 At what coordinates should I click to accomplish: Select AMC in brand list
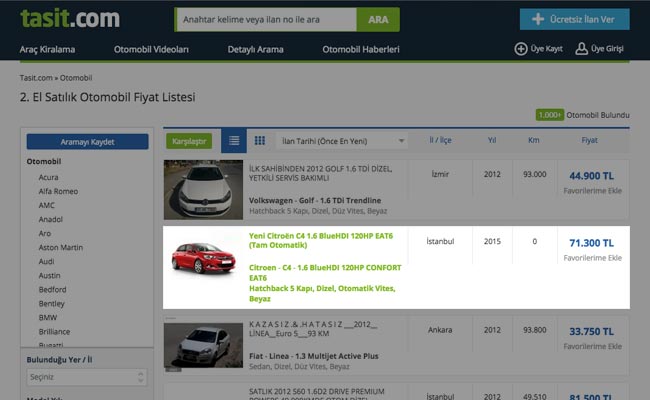tap(46, 206)
